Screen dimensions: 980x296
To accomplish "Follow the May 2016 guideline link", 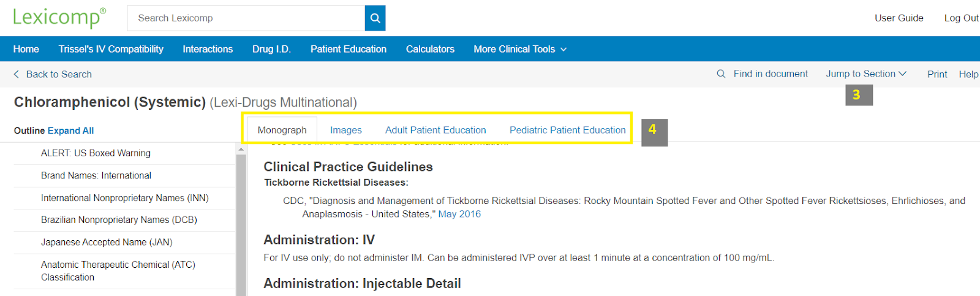I will (x=459, y=214).
